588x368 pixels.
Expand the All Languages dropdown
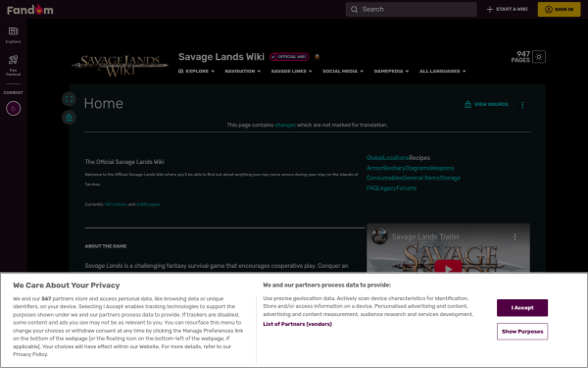(x=443, y=71)
